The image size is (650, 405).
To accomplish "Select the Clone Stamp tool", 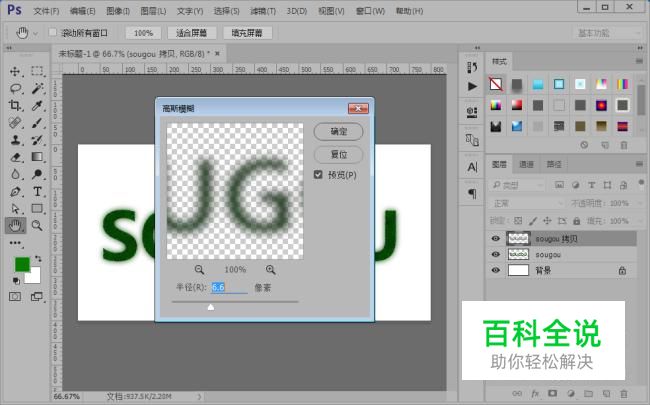I will 15,140.
